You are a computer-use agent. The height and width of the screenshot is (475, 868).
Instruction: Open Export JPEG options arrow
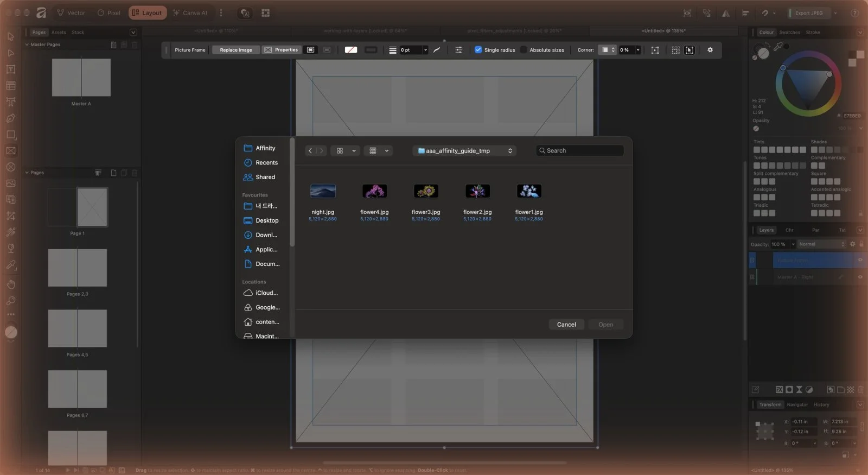[835, 13]
